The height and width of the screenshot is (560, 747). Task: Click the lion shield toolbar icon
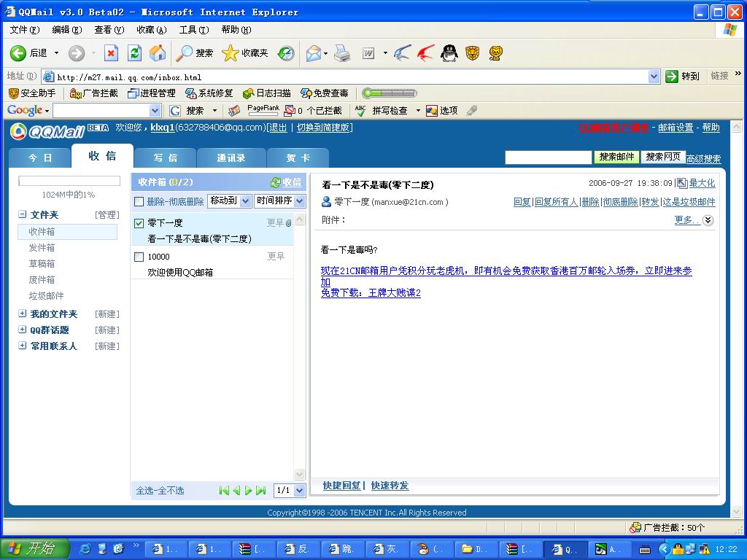tap(472, 52)
